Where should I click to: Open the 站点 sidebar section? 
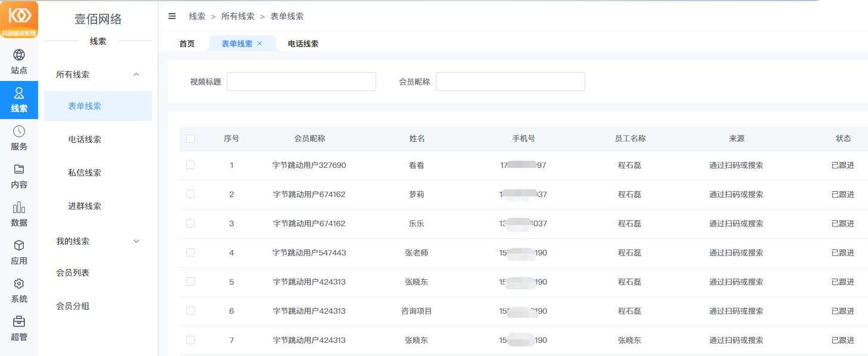click(19, 62)
